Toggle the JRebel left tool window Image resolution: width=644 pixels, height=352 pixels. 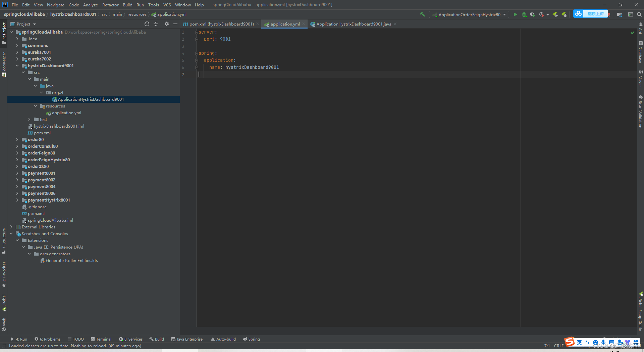click(x=4, y=303)
